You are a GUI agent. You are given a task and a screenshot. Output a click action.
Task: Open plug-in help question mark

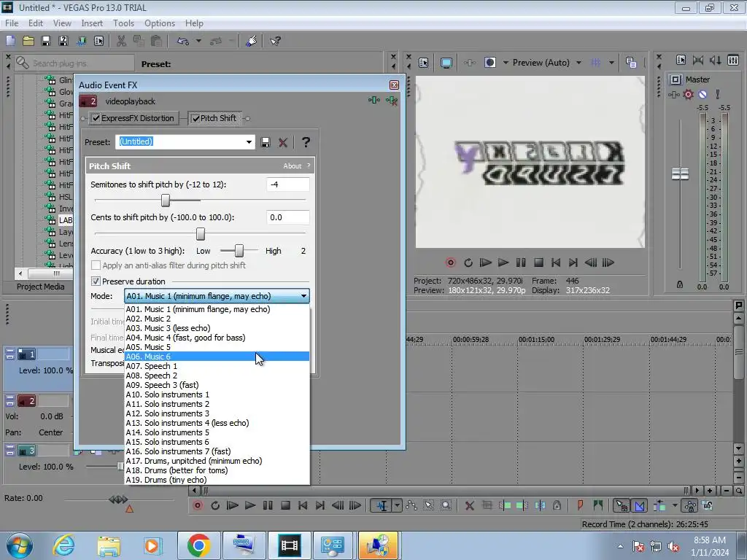point(306,142)
